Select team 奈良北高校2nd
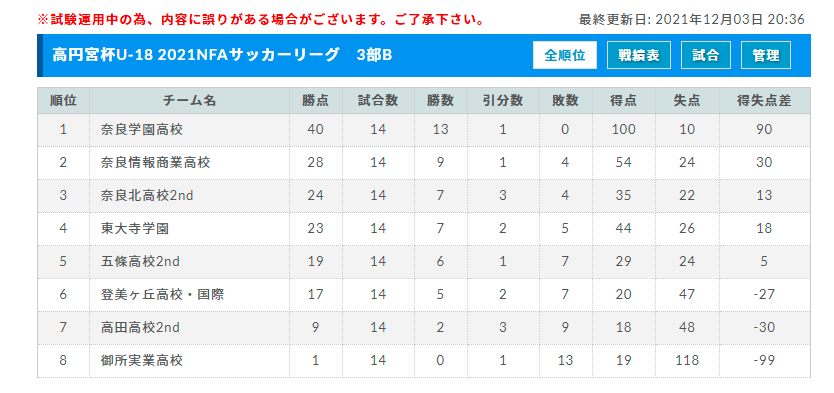 pos(147,196)
